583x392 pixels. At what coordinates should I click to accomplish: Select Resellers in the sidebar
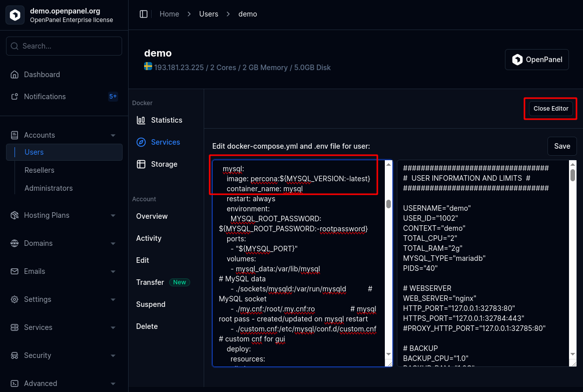pyautogui.click(x=40, y=170)
